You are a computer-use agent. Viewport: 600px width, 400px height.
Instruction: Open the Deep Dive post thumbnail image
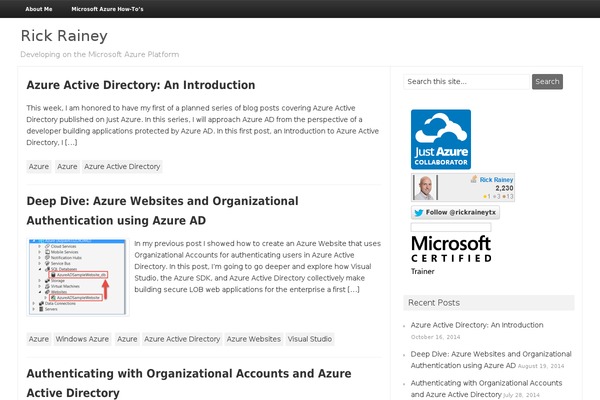(78, 277)
